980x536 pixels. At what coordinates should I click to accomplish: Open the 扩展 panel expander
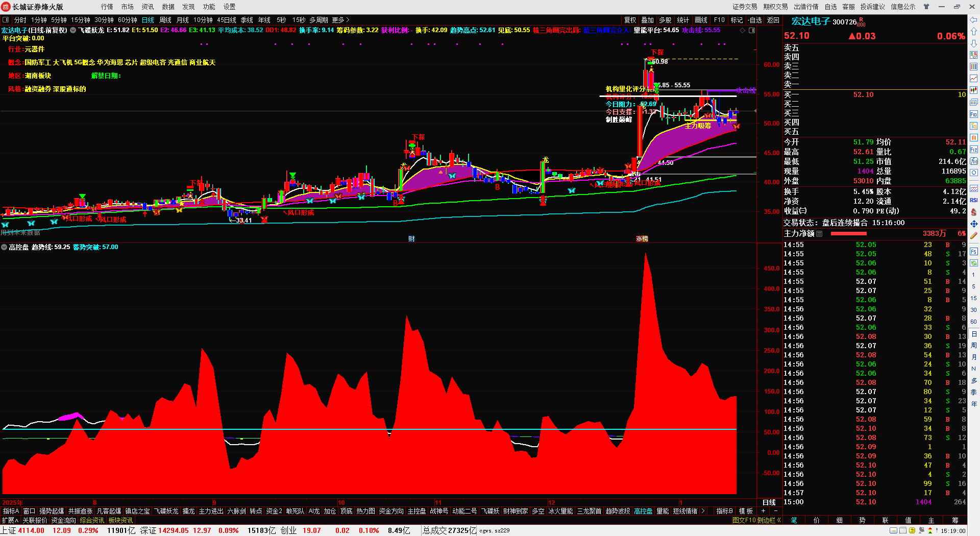point(10,520)
